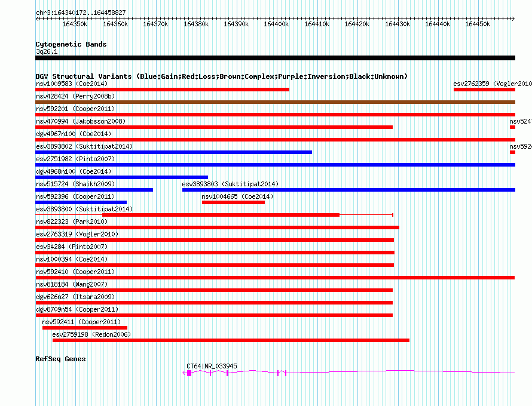Select the nsv1000394 (Coe2014) label
The width and height of the screenshot is (532, 406).
click(72, 259)
